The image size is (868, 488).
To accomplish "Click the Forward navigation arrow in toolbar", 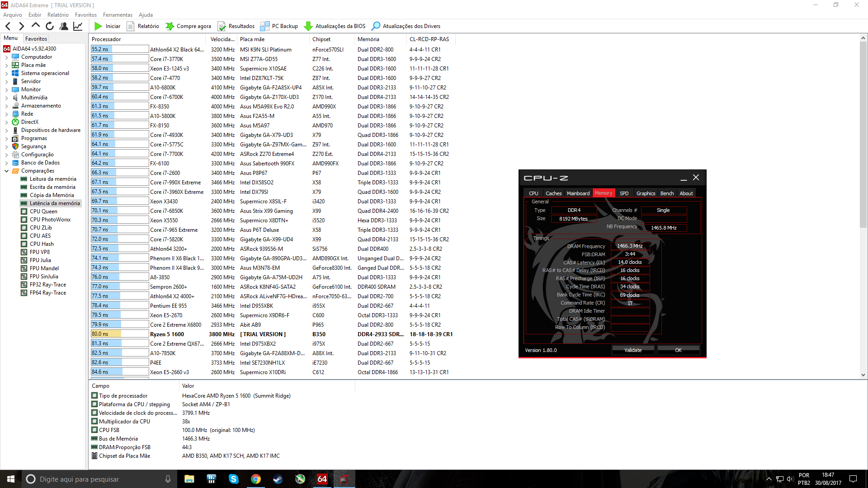I will tap(21, 26).
